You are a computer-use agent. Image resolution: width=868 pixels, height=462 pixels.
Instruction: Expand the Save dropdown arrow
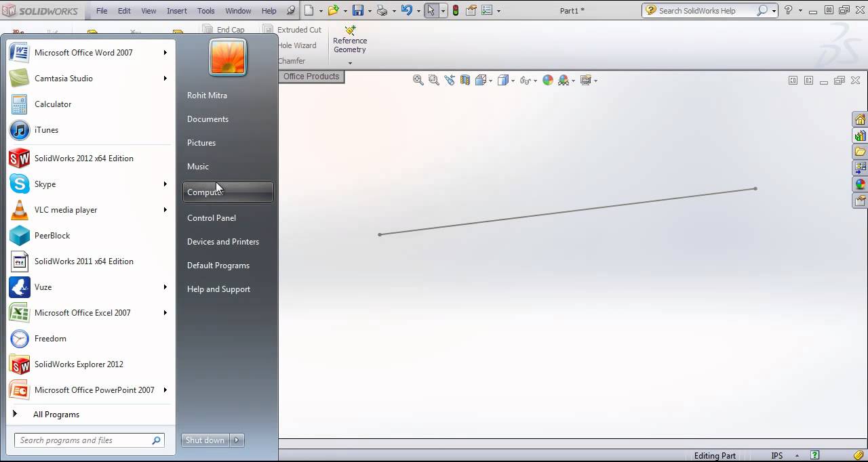point(370,11)
